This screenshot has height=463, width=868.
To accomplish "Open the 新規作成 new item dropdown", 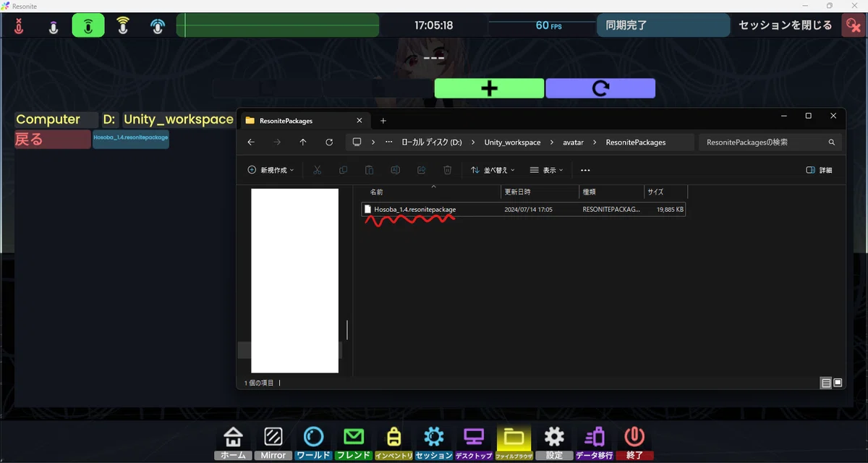I will click(271, 170).
